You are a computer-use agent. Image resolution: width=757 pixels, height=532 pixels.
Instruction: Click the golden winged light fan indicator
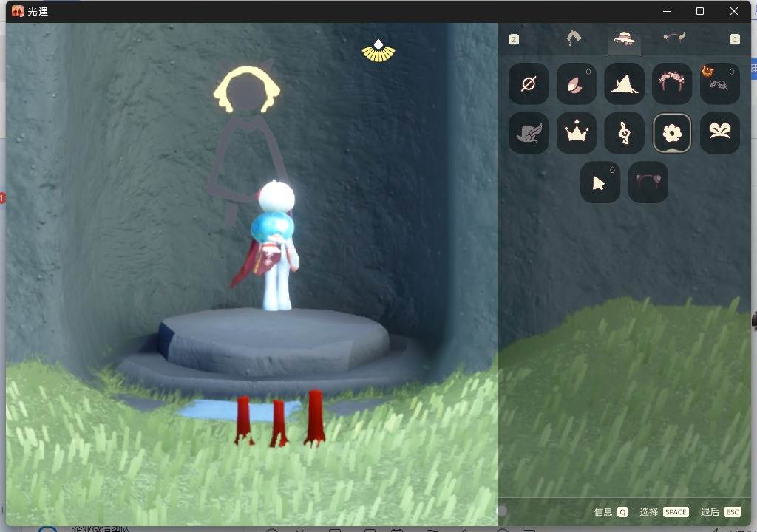pyautogui.click(x=378, y=51)
